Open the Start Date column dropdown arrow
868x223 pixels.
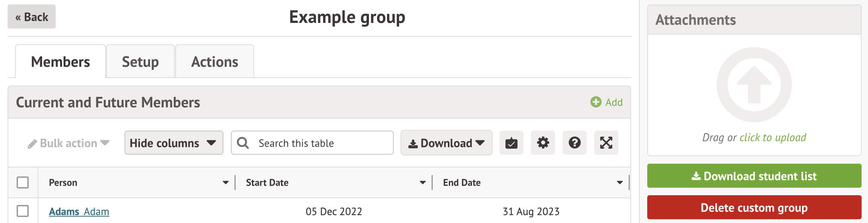423,183
